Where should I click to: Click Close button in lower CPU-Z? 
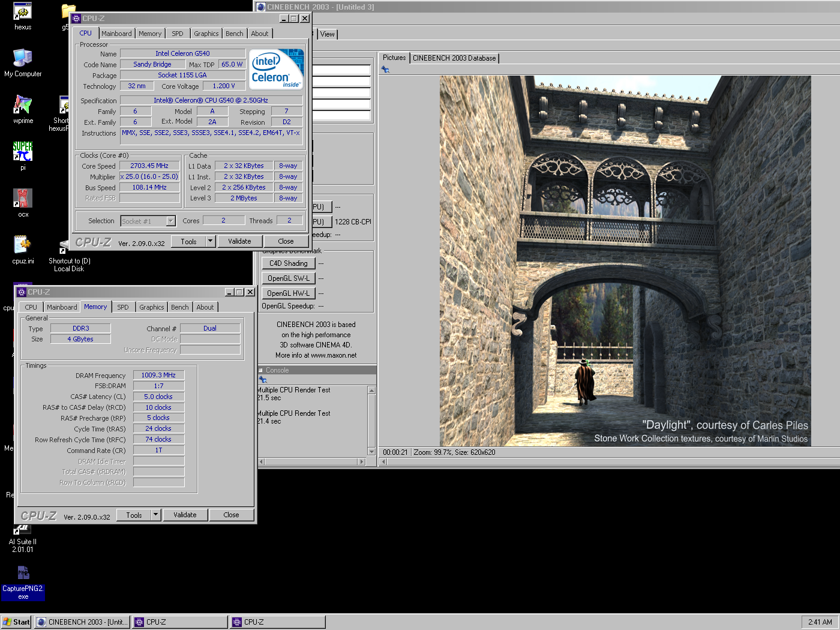point(231,515)
